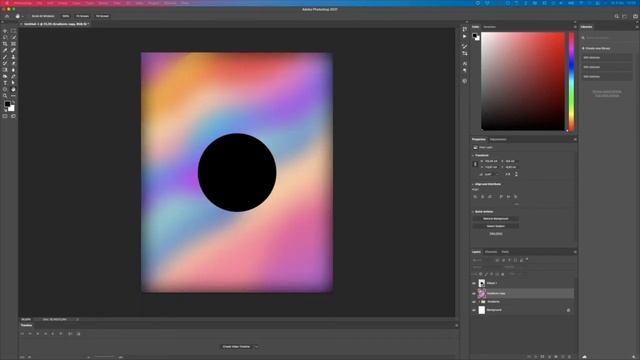Image resolution: width=640 pixels, height=360 pixels.
Task: Click the Fit Screen button
Action: 82,16
